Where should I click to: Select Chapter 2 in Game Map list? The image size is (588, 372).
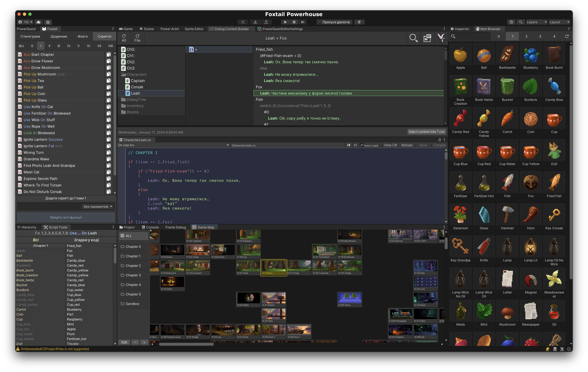pos(133,266)
